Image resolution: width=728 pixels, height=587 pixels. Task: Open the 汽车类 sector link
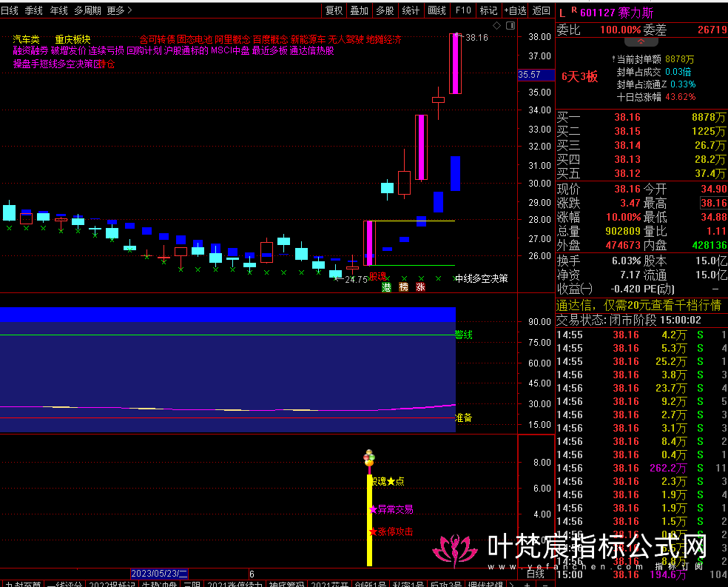tap(26, 39)
